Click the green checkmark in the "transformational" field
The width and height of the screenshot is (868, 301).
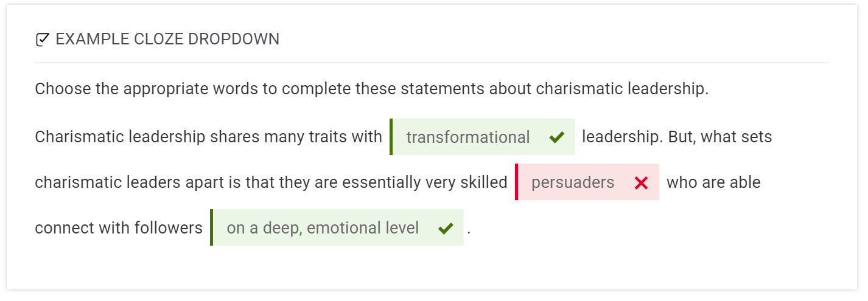pyautogui.click(x=556, y=137)
